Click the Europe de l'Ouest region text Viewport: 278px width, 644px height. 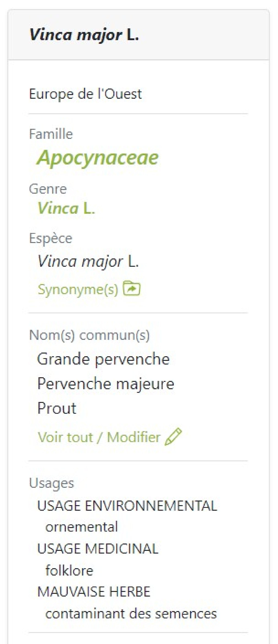pos(85,94)
